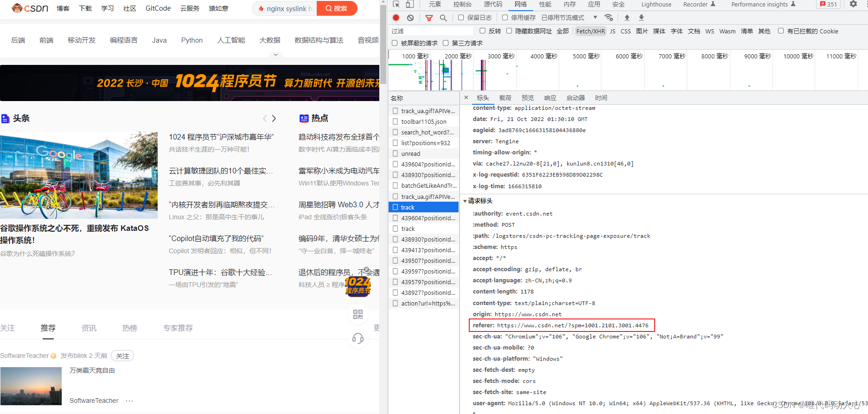Close the floating 1024 badge
The width and height of the screenshot is (868, 414).
tap(366, 269)
